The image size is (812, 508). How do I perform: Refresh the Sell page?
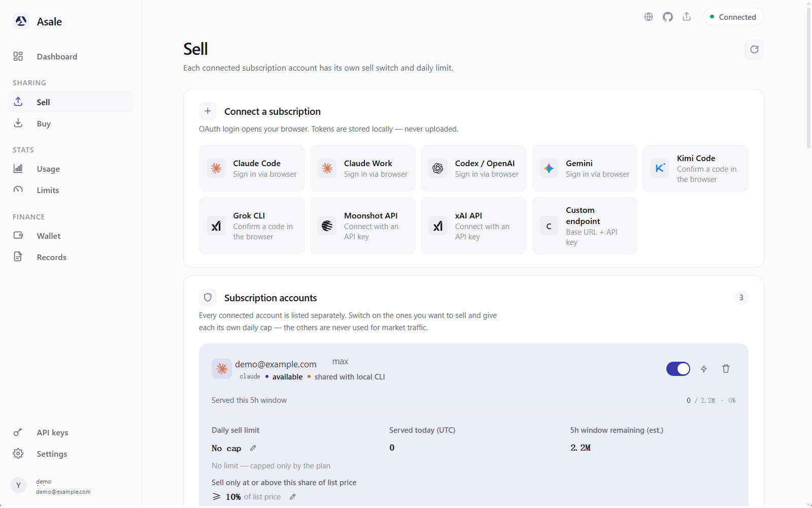coord(754,49)
